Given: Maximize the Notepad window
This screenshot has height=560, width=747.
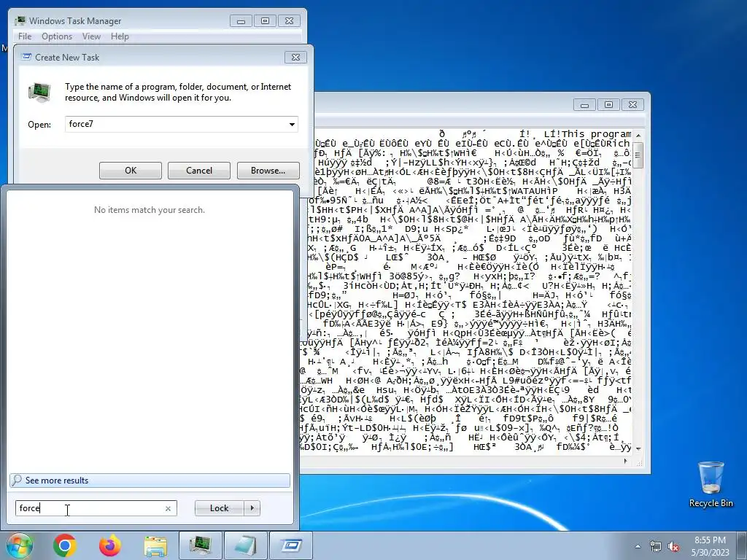Looking at the screenshot, I should click(608, 105).
